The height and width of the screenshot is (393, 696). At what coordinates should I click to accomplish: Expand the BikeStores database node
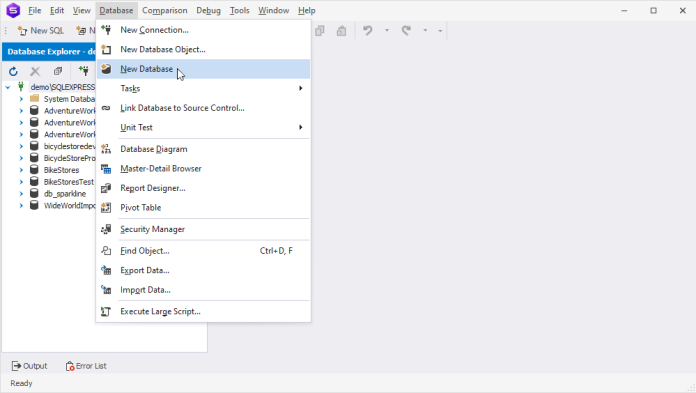[x=21, y=170]
